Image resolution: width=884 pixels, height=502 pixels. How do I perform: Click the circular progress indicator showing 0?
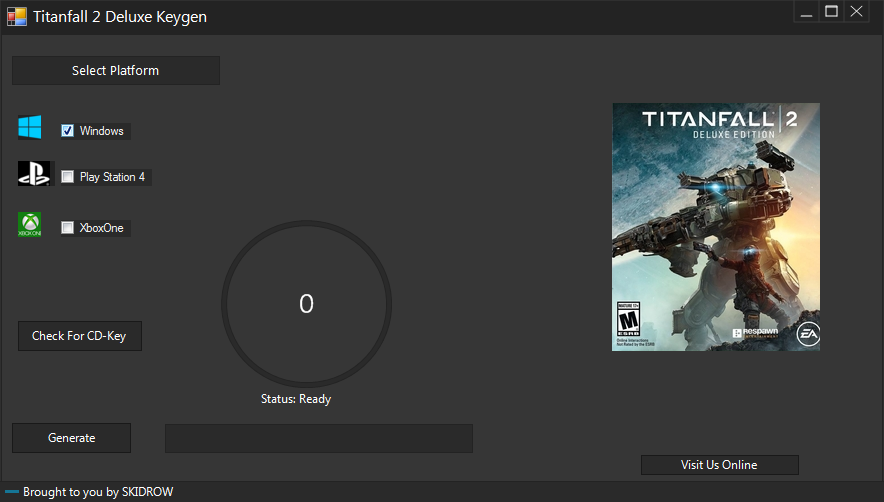click(306, 304)
